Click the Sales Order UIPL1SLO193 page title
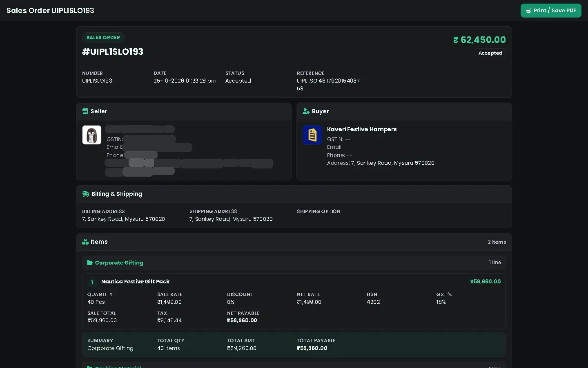 [x=50, y=11]
